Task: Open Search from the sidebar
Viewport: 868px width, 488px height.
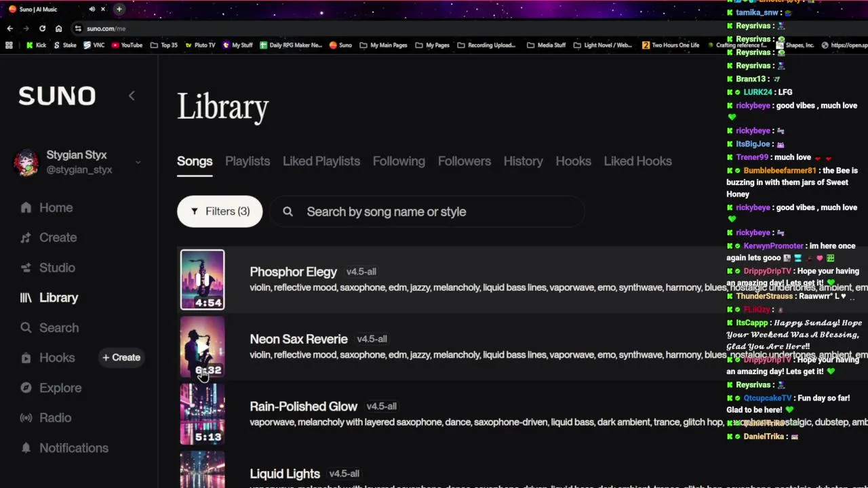Action: click(50, 327)
